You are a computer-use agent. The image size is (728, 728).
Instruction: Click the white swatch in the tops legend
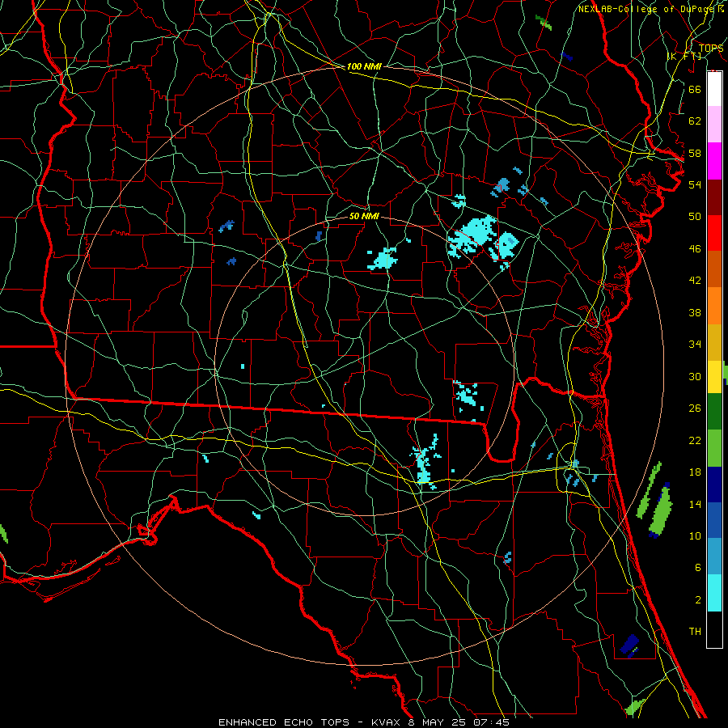[x=714, y=89]
